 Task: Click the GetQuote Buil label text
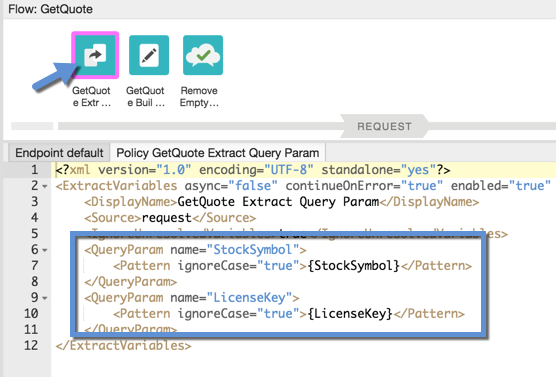145,96
